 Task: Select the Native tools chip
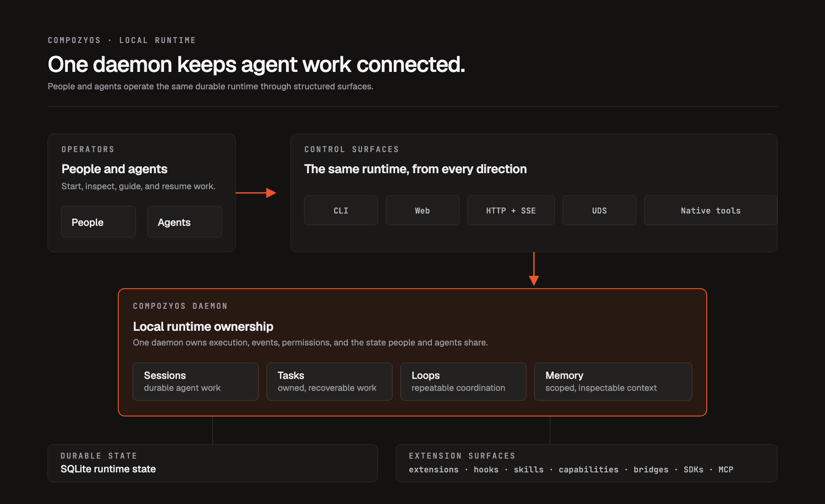point(711,210)
